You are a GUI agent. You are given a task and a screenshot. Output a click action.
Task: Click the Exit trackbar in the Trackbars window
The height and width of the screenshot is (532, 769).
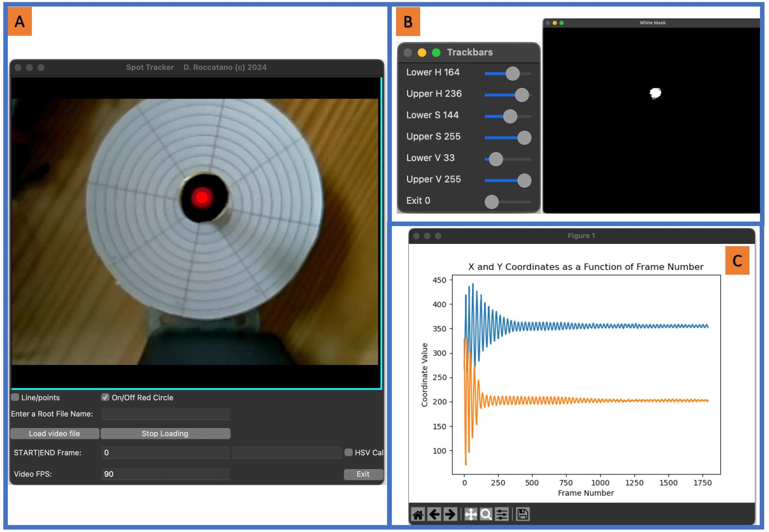pyautogui.click(x=491, y=202)
